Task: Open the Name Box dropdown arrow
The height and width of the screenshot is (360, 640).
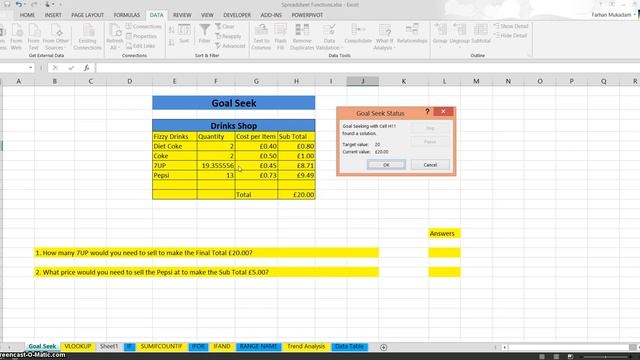Action: (x=31, y=68)
